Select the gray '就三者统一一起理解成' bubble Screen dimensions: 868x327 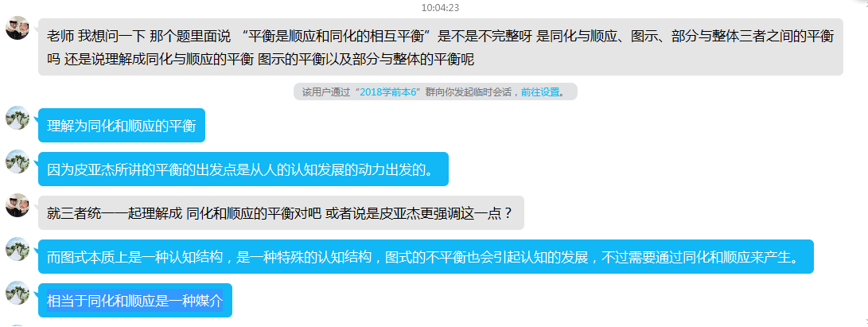(x=281, y=212)
